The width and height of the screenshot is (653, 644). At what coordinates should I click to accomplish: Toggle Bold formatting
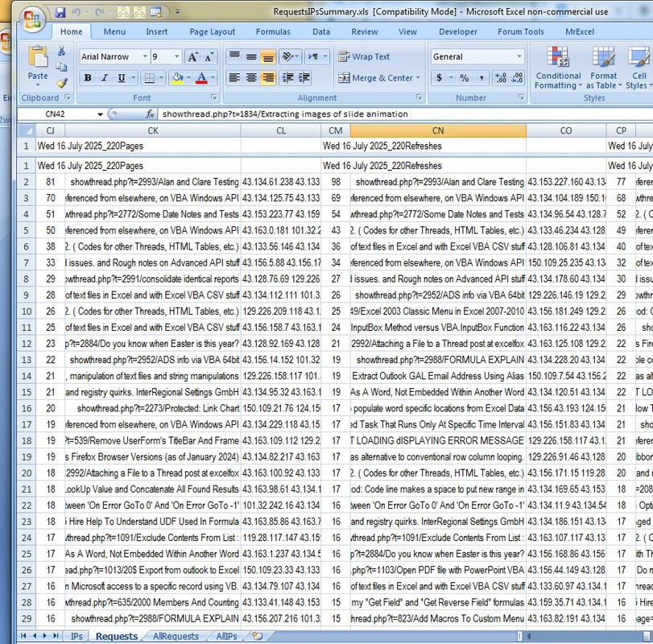coord(88,78)
